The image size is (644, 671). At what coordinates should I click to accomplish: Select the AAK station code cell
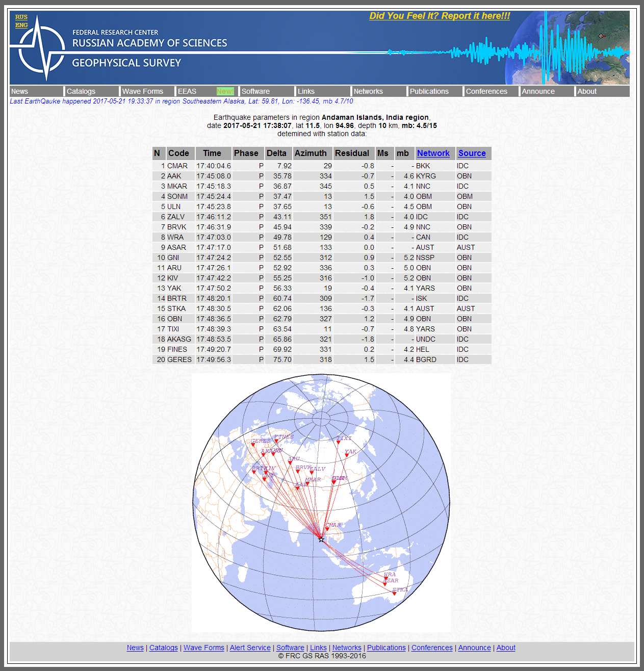[180, 176]
